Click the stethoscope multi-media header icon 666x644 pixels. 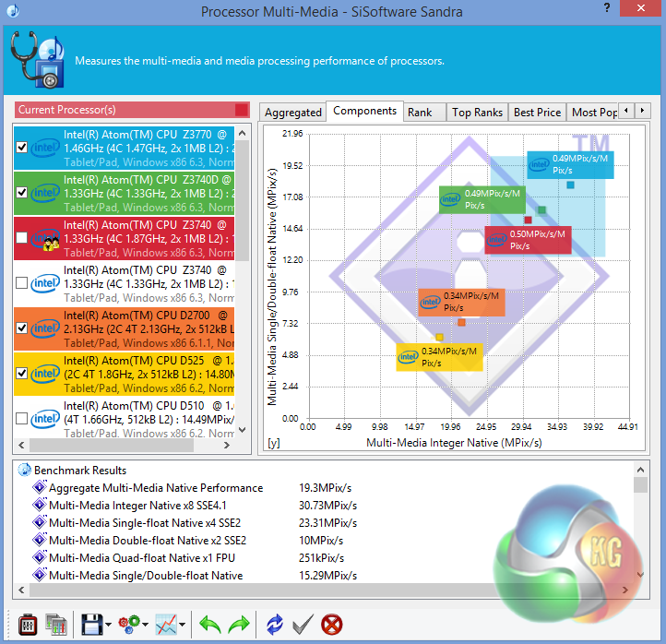pos(38,60)
